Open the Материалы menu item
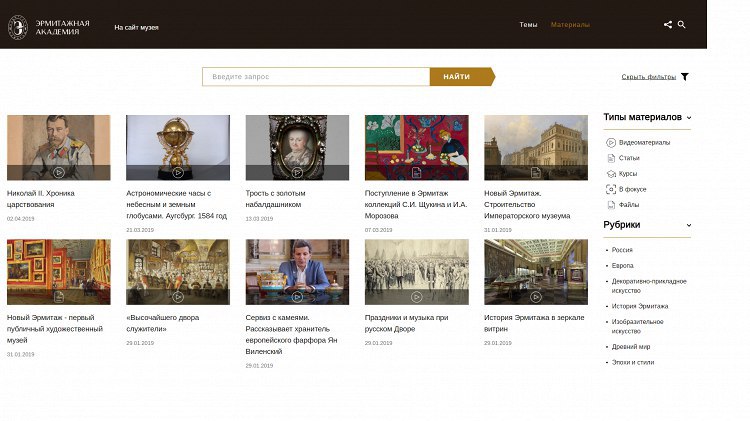Screen dimensions: 750x421 [570, 24]
